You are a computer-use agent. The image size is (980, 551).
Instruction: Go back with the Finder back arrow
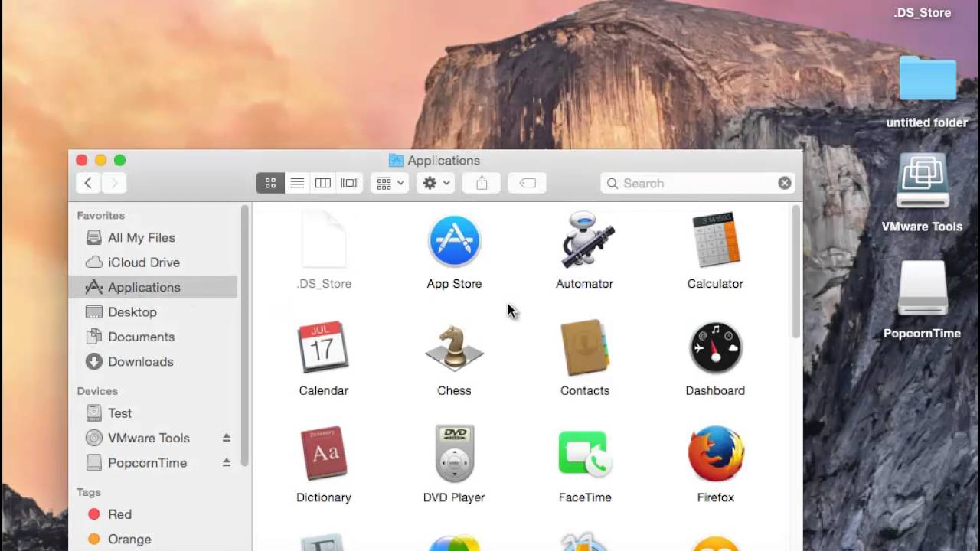click(x=88, y=183)
